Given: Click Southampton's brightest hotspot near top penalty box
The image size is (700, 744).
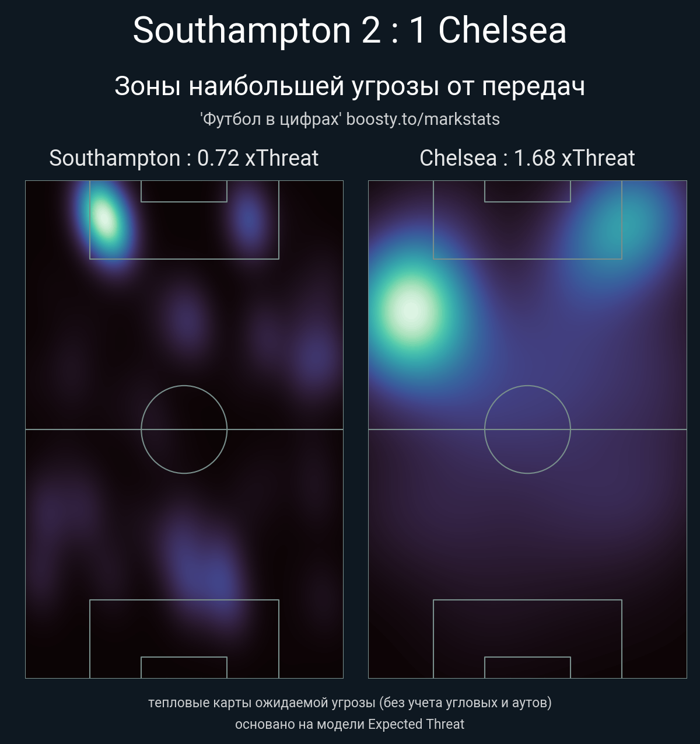Looking at the screenshot, I should click(x=105, y=219).
